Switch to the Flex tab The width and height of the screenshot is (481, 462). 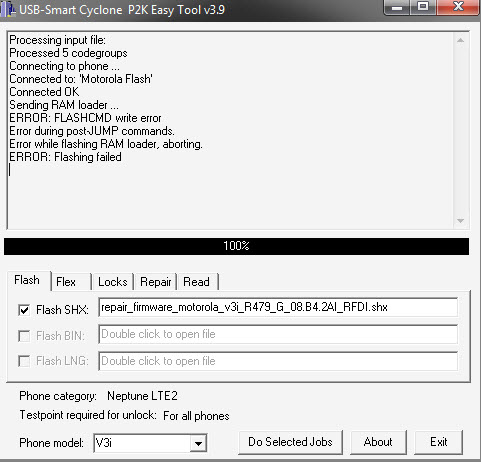pos(71,282)
